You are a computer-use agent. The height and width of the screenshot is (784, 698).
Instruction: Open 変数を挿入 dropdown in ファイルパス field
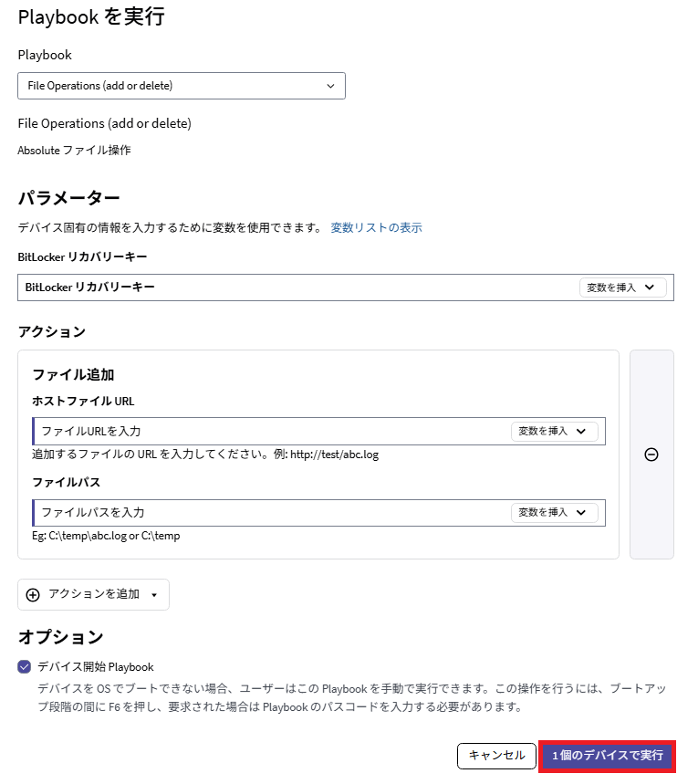coord(554,513)
